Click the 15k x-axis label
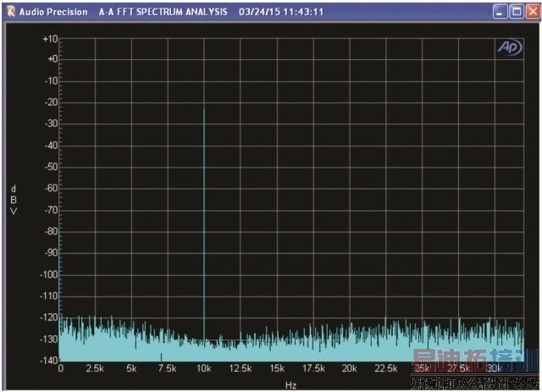Viewport: 542px width, 392px height. click(x=277, y=368)
